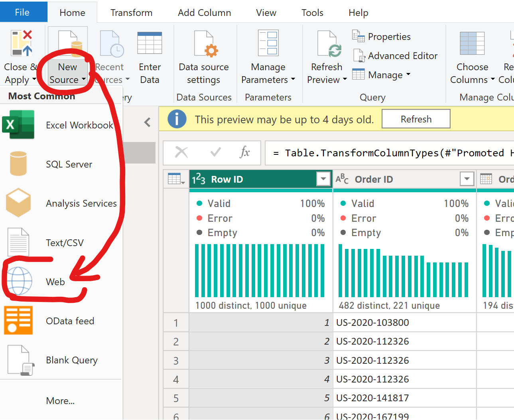Select the first Order ID cell US-2020-103800

372,322
